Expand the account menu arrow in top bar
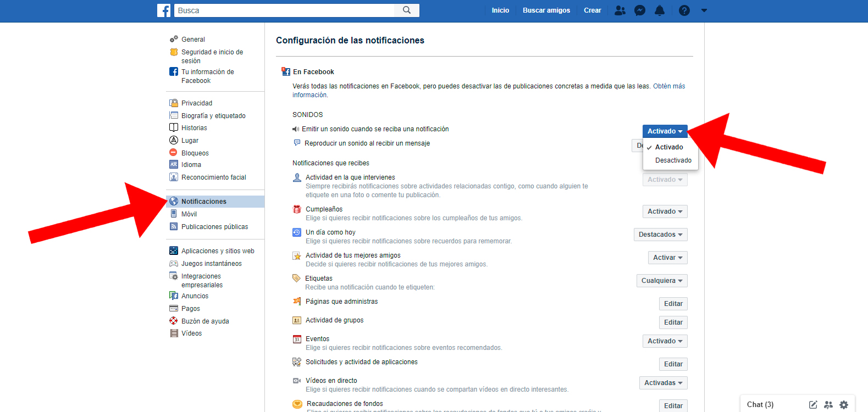The image size is (868, 412). click(x=704, y=10)
